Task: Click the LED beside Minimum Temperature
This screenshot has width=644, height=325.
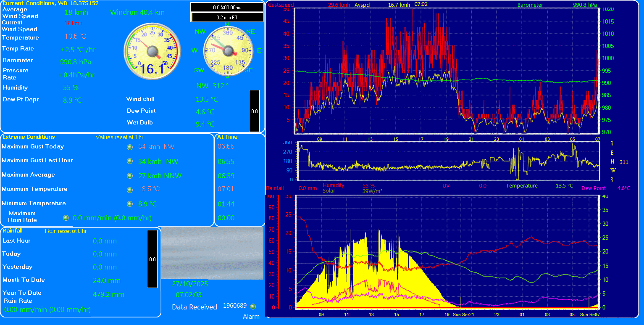Action: click(x=130, y=204)
